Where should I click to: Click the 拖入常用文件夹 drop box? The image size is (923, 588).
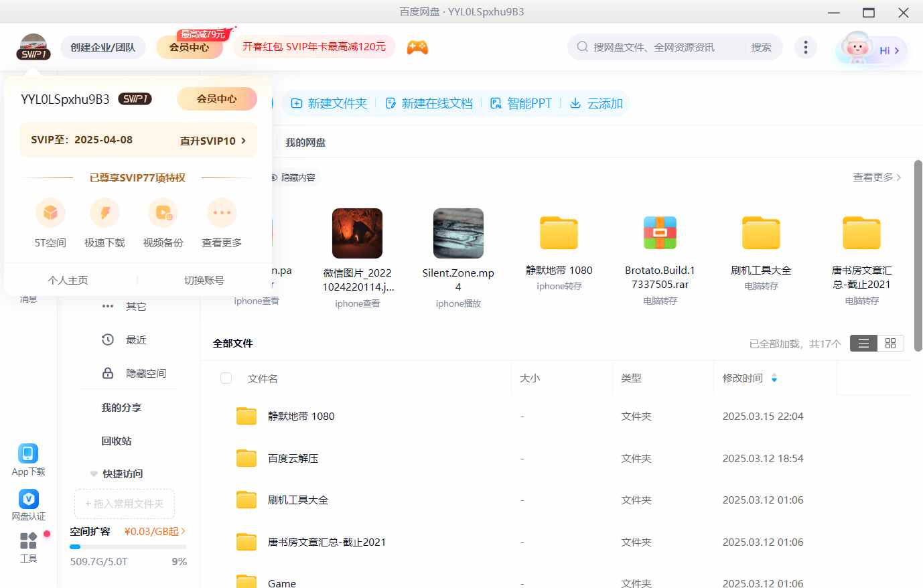click(125, 504)
